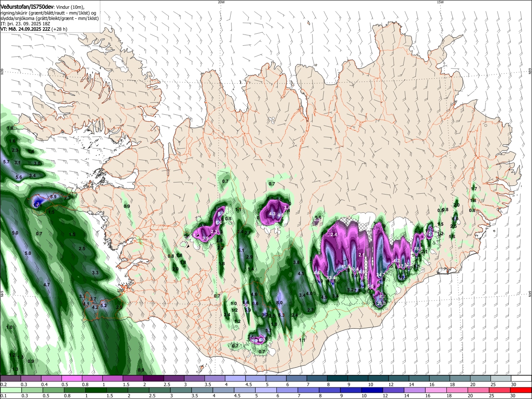The image size is (532, 399).
Task: Click the 6.3 precipitation value
Action: 281,315
